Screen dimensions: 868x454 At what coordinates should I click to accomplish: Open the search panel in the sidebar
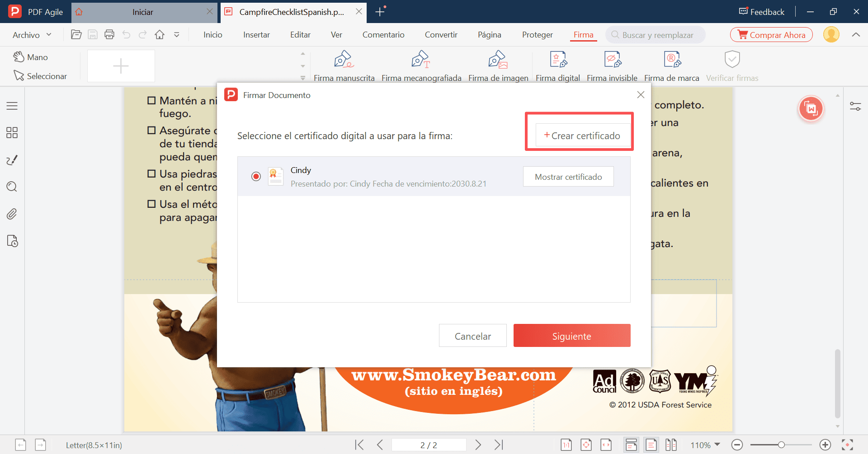[12, 187]
